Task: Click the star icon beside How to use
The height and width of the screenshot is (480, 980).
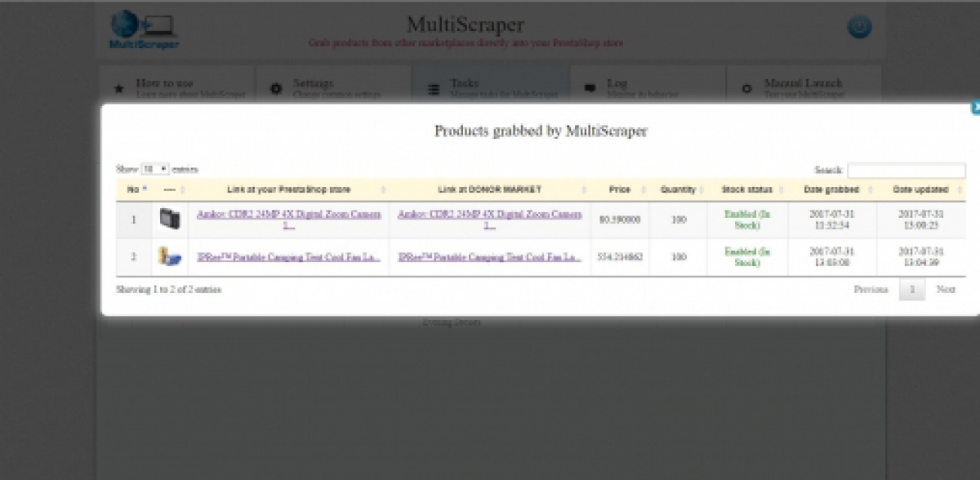Action: 117,87
